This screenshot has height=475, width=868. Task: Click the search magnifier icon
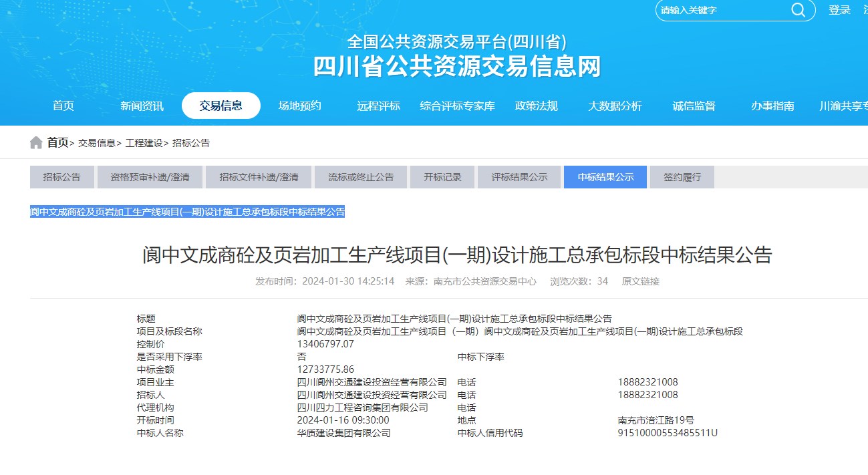[798, 10]
